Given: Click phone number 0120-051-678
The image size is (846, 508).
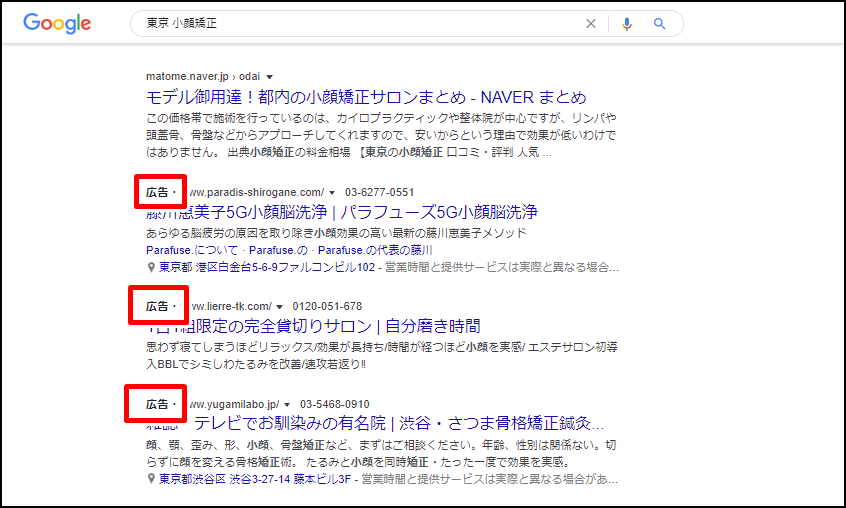Looking at the screenshot, I should pos(327,306).
